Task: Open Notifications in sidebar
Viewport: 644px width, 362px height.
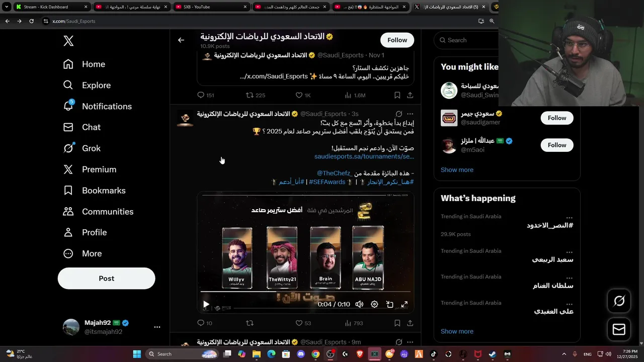Action: pos(97,107)
